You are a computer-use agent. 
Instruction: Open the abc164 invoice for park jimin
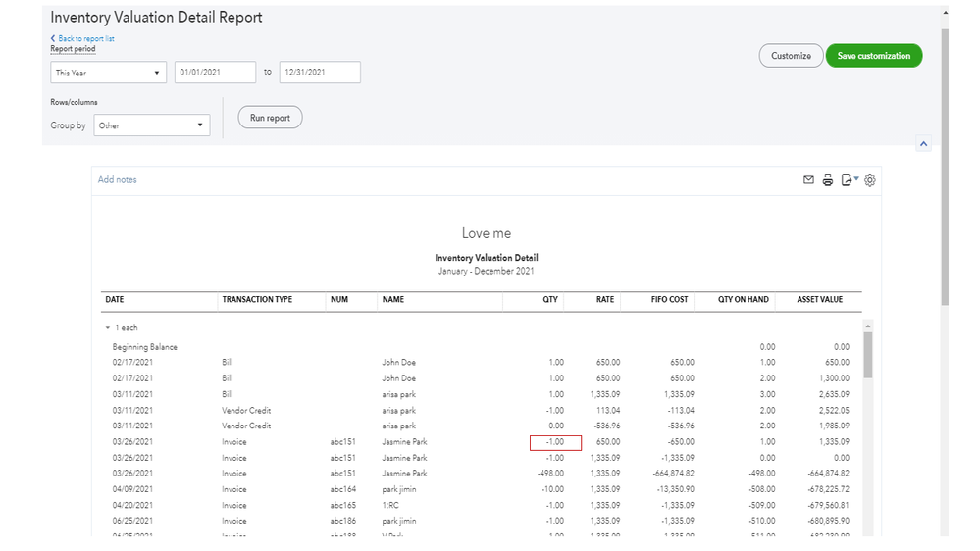pos(343,489)
